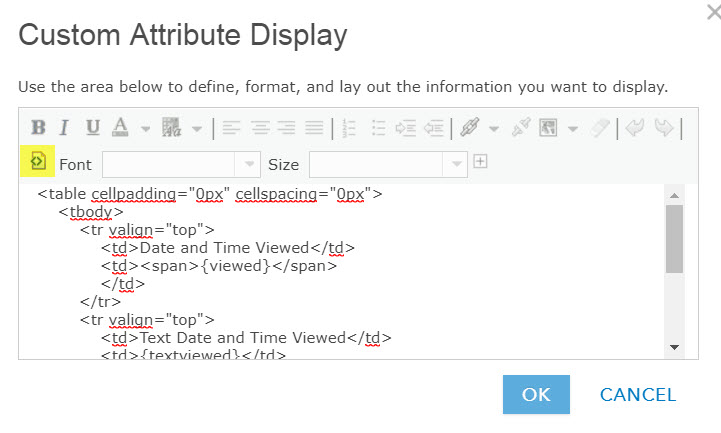Click the '</tr>' closing tag line
This screenshot has height=433, width=721.
(100, 302)
